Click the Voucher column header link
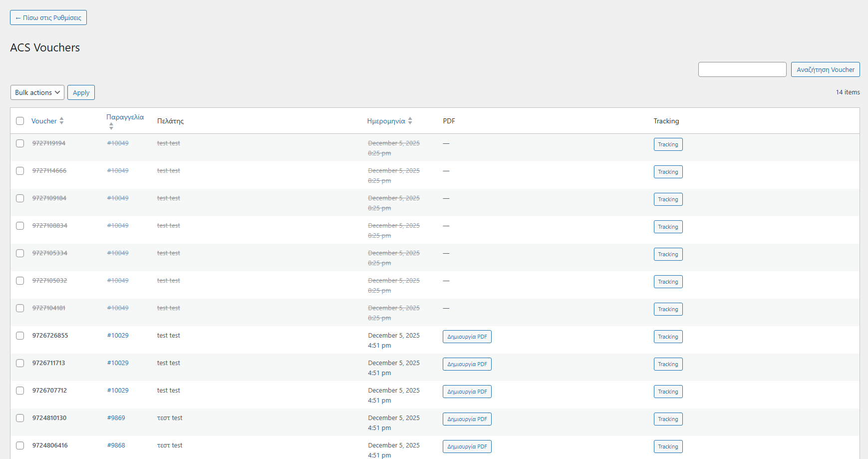Viewport: 868px width, 459px height. pos(44,121)
